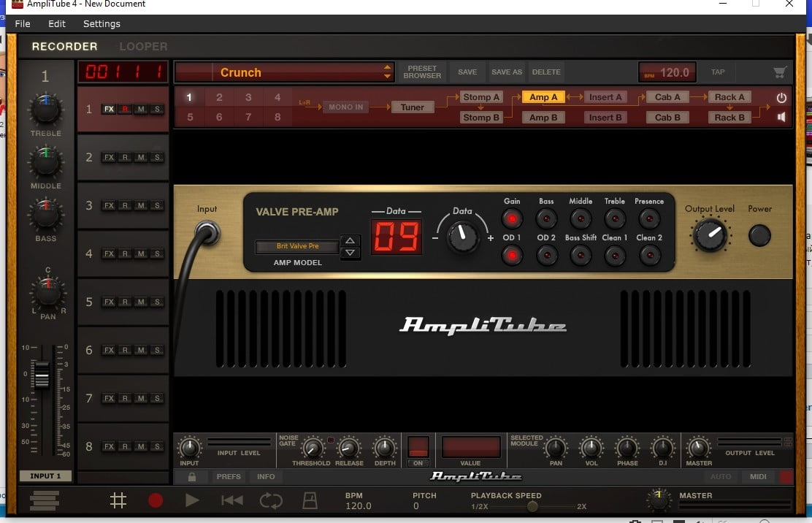Click the playback speed slider
The height and width of the screenshot is (523, 812).
point(532,506)
